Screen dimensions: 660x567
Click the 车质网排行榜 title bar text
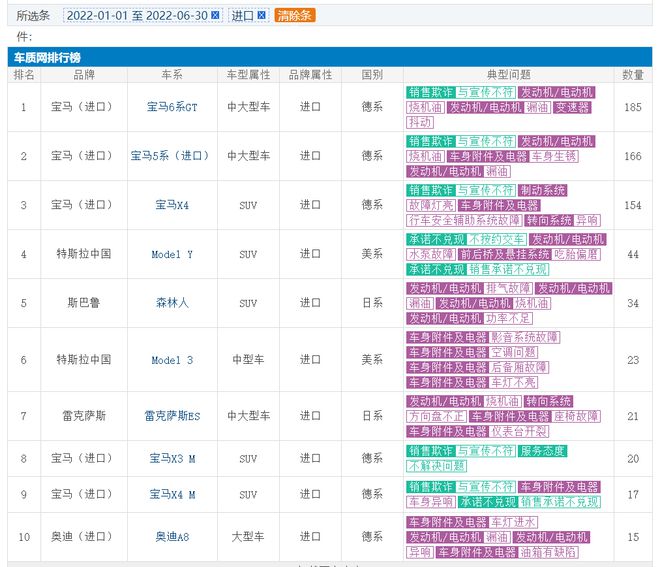pyautogui.click(x=47, y=58)
